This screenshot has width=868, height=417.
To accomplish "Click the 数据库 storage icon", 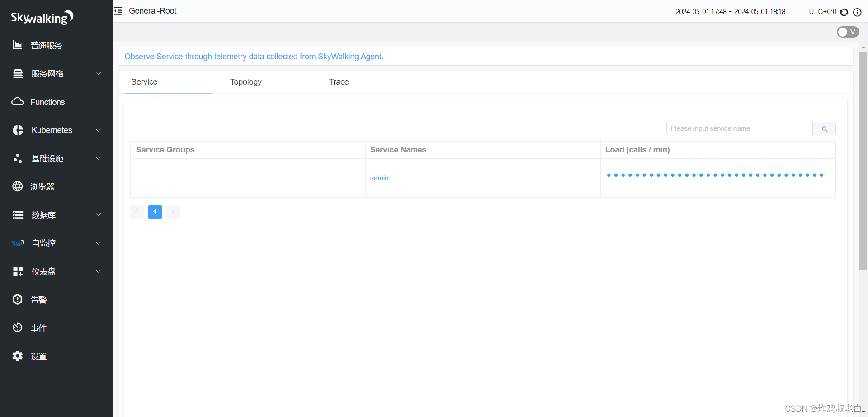I will point(18,215).
